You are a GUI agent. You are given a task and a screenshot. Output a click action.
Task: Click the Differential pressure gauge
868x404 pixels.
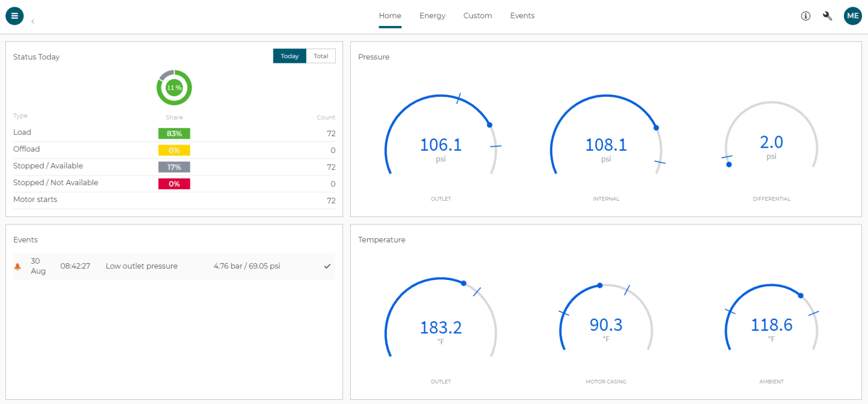tap(771, 146)
